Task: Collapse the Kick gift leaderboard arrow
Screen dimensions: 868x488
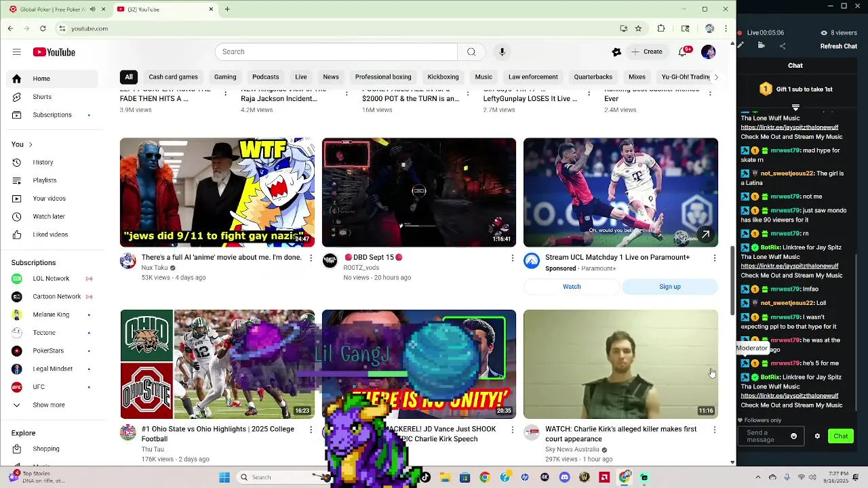Action: pyautogui.click(x=795, y=107)
